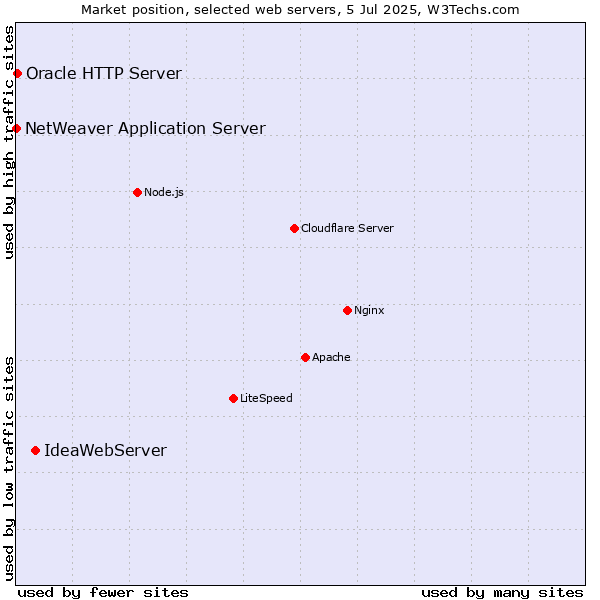The height and width of the screenshot is (600, 600).
Task: Click the Node.js data point
Action: click(x=137, y=192)
